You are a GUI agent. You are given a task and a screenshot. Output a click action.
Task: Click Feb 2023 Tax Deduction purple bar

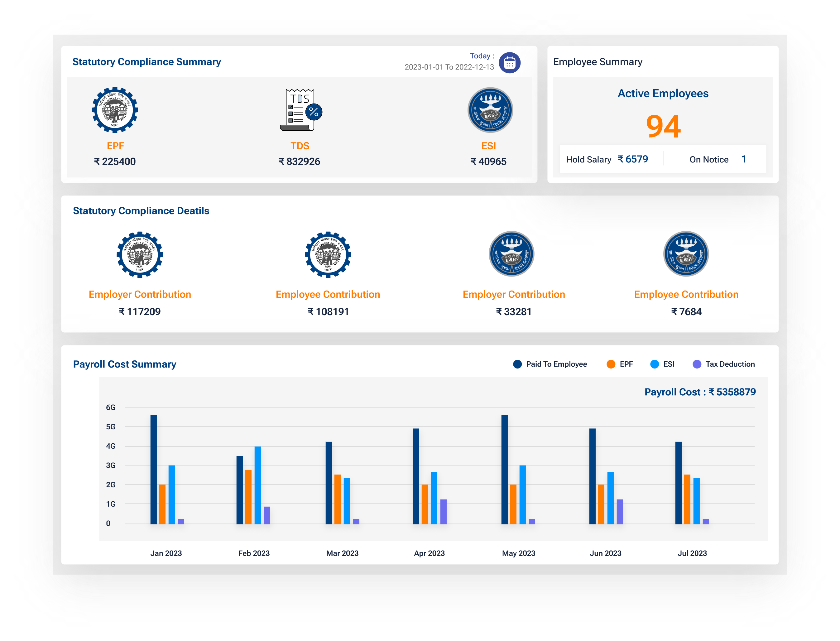pos(267,515)
